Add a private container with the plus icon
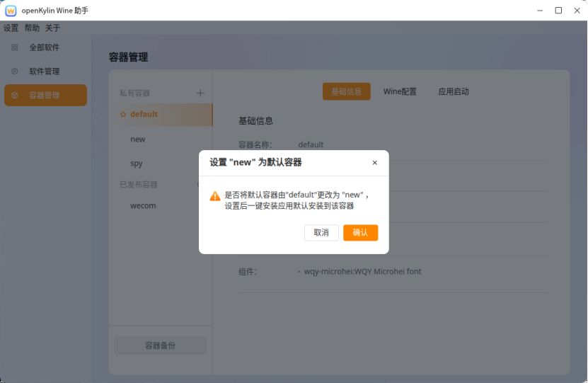Screen dimensions: 588x383 [200, 93]
